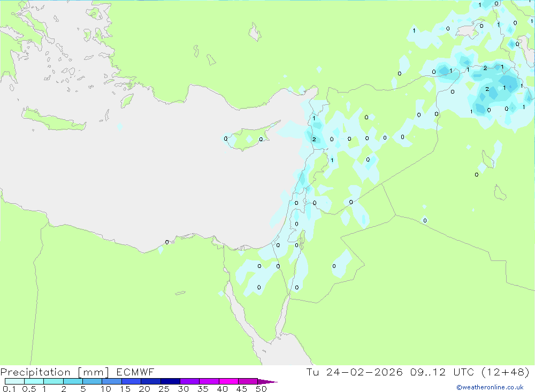Click the legend tick label '50'
The width and height of the screenshot is (535, 392).
[261, 389]
